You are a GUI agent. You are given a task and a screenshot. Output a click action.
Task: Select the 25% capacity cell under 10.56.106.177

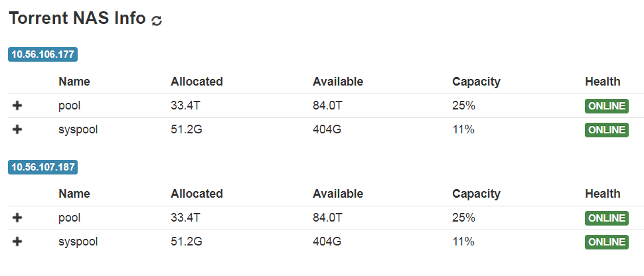463,105
